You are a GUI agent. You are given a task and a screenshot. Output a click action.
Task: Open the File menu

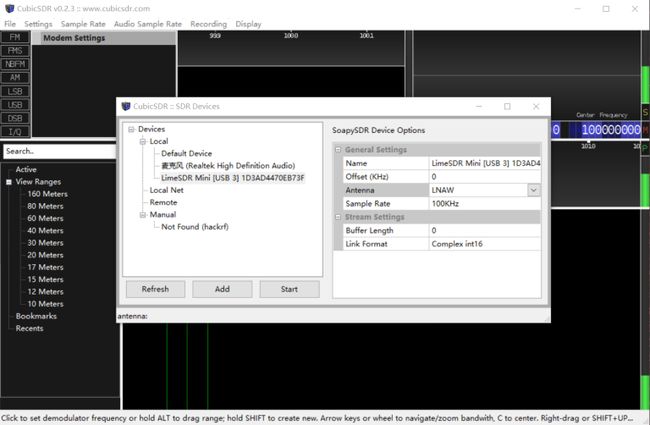[x=10, y=24]
